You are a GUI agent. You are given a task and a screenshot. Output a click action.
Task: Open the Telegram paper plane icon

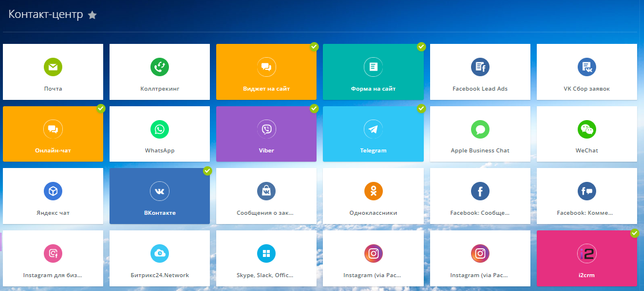(373, 129)
